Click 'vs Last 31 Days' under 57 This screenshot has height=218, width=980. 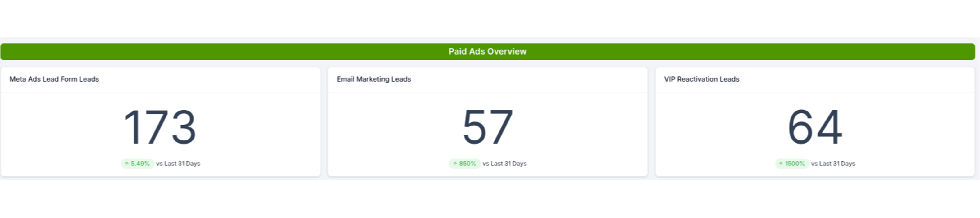[504, 163]
